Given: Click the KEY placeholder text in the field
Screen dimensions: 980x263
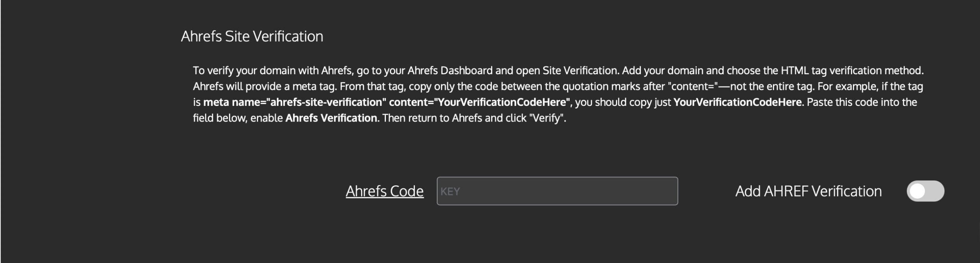Looking at the screenshot, I should (450, 192).
